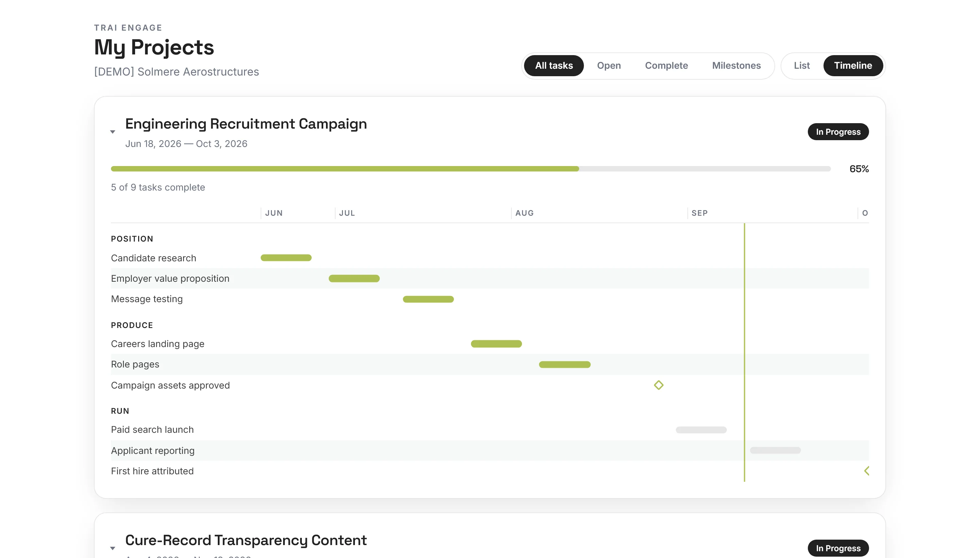The width and height of the screenshot is (980, 558).
Task: Select the Employer value proposition bar
Action: (x=354, y=279)
